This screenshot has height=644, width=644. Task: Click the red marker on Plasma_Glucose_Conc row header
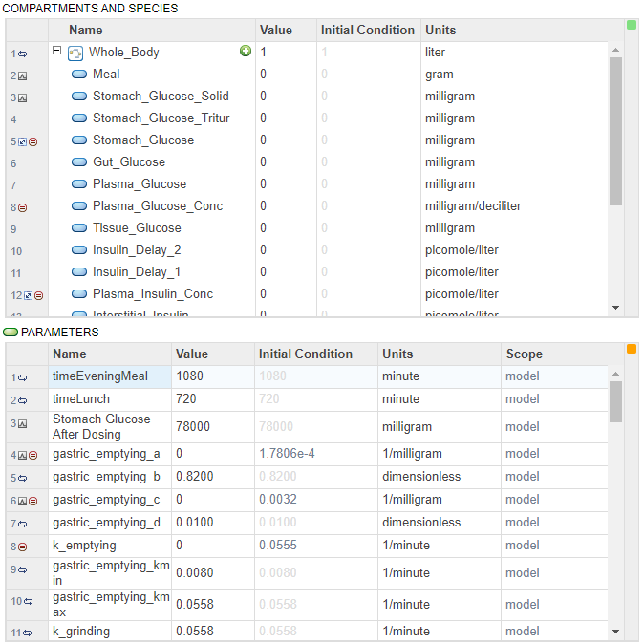pyautogui.click(x=23, y=208)
